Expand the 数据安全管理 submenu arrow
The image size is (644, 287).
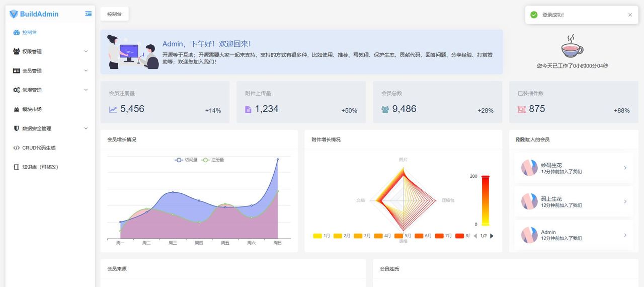coord(86,128)
